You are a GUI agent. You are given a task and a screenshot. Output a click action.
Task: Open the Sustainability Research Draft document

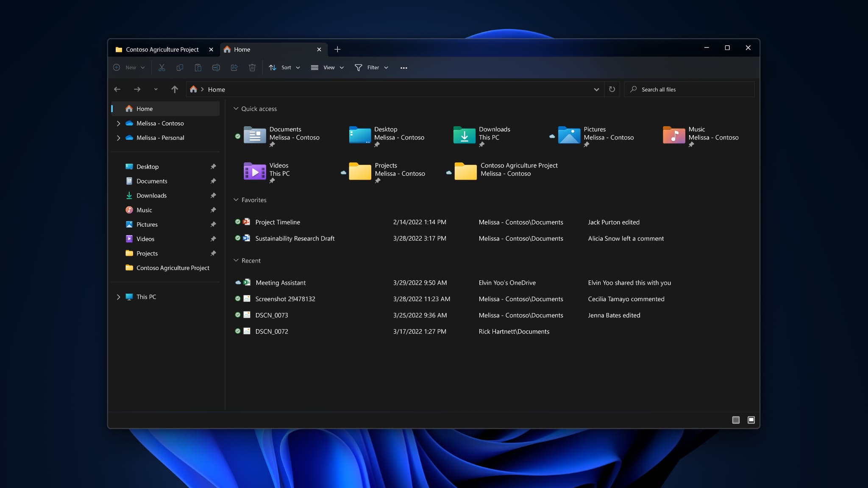point(295,238)
